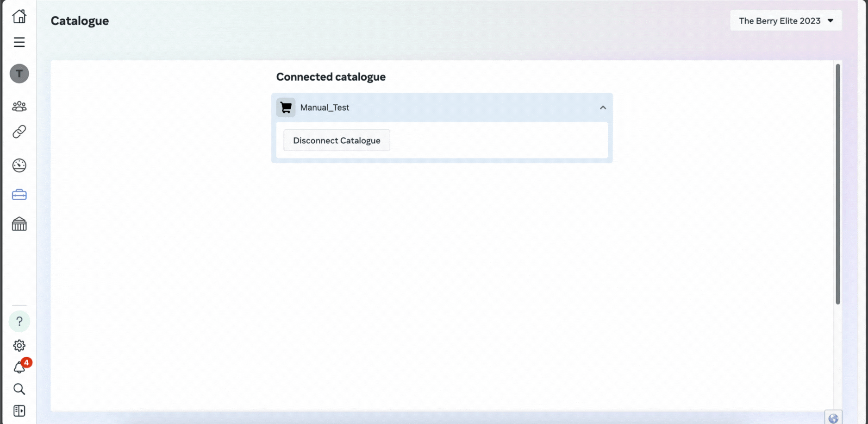Screen dimensions: 868x424
Task: Click the Disconnect Catalogue button
Action: coord(337,140)
